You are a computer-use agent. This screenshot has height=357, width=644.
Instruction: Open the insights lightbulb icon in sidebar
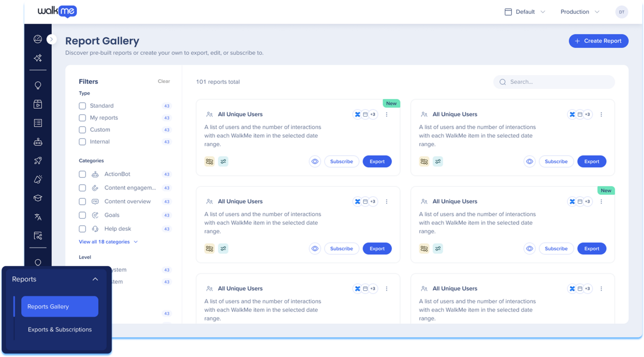click(38, 85)
